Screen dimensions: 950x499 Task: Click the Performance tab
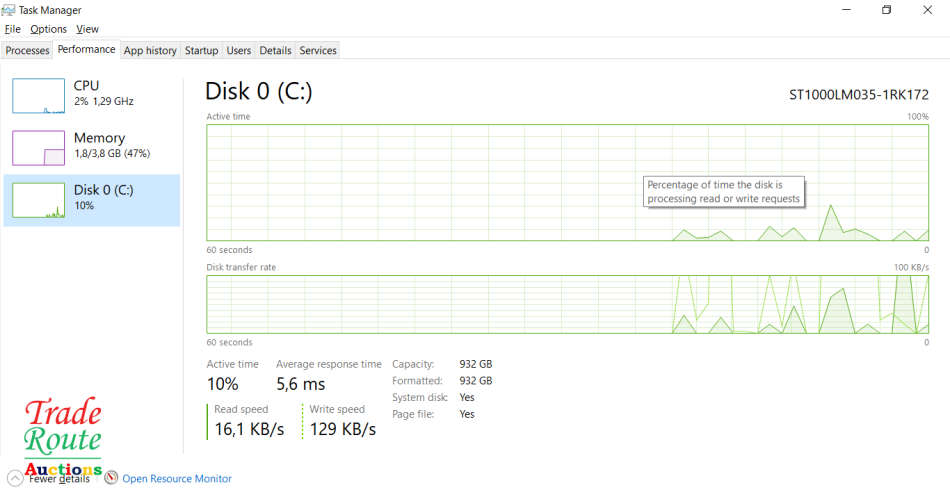[86, 49]
